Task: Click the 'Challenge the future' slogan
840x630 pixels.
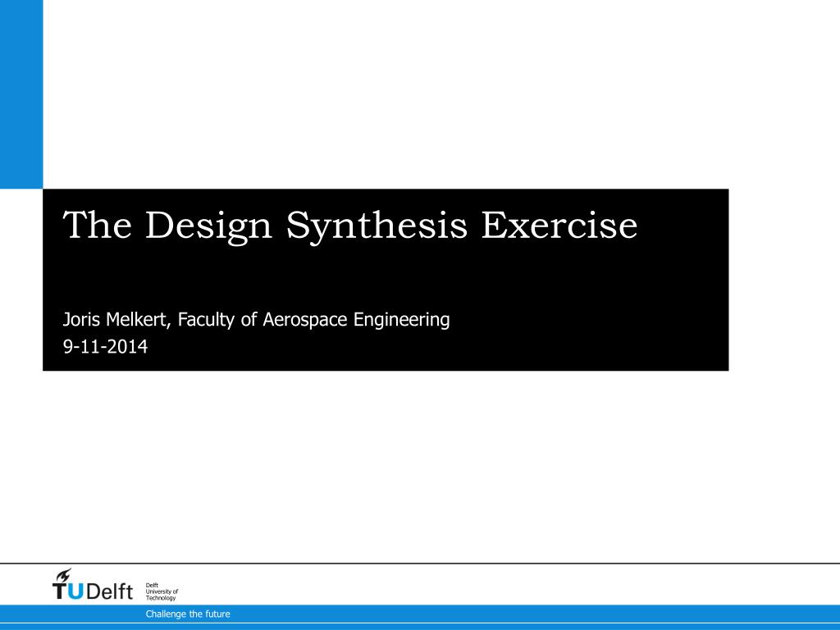Action: click(x=188, y=614)
